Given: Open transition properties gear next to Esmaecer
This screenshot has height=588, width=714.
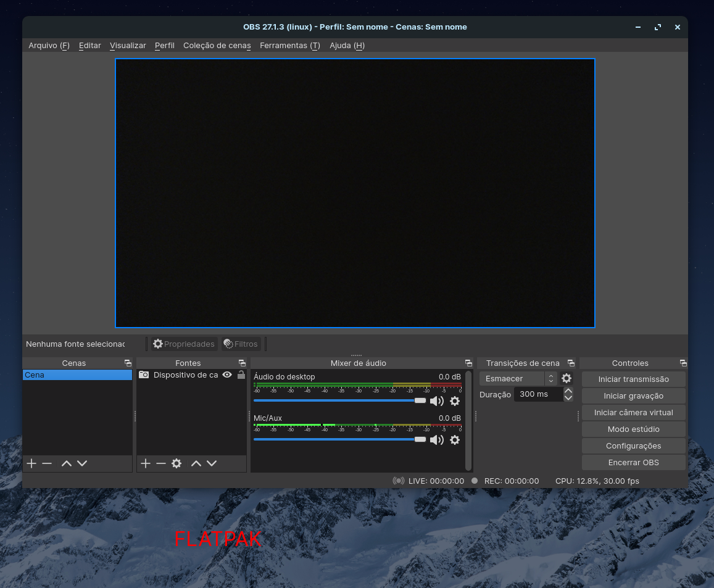Looking at the screenshot, I should (567, 378).
